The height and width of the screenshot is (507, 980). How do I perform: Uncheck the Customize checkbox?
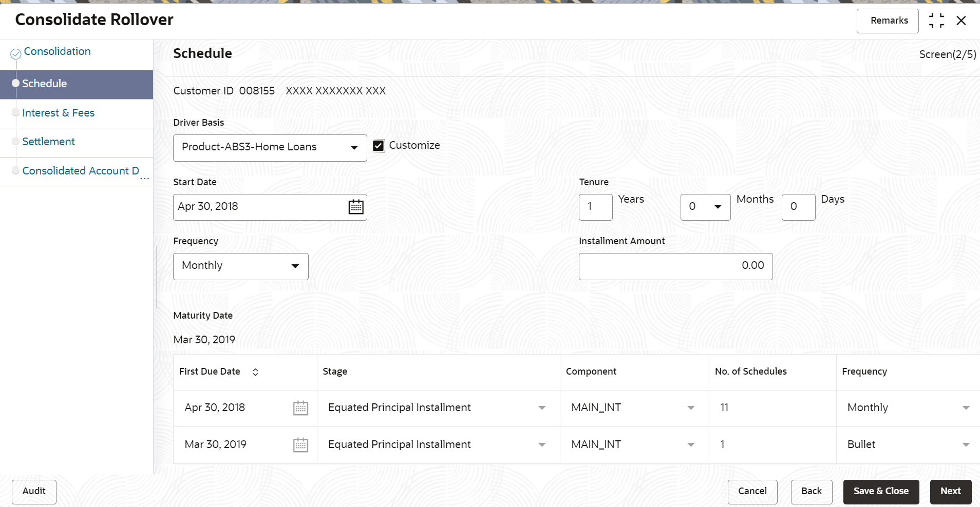click(x=379, y=146)
